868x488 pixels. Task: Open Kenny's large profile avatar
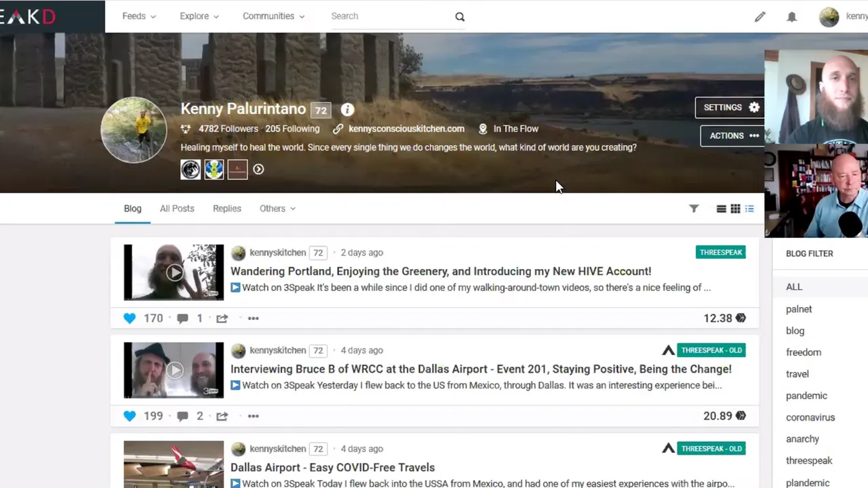pyautogui.click(x=134, y=130)
